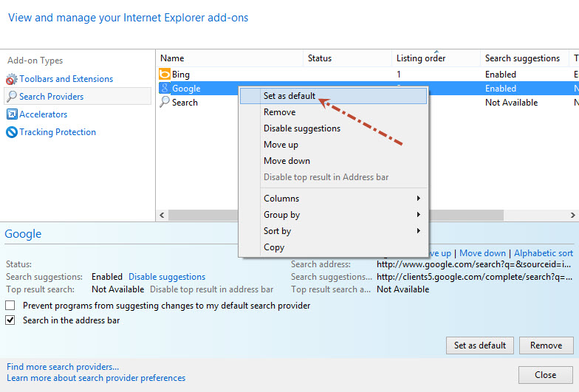Open the Accelerators add-on type
The image size is (579, 392).
[43, 114]
